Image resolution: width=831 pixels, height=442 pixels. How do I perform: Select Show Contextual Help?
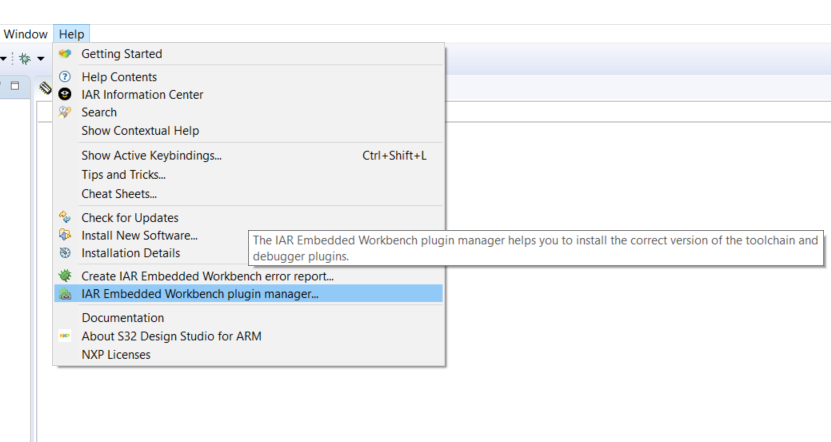click(249, 131)
